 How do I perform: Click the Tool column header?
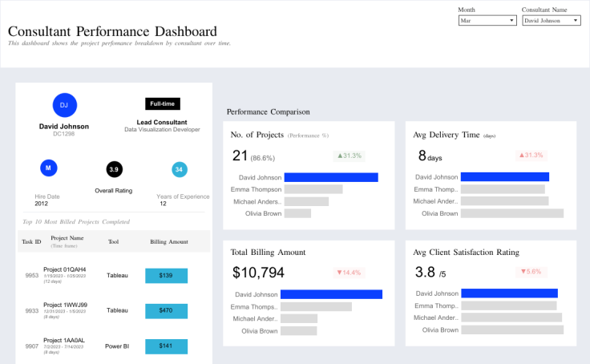click(x=113, y=241)
